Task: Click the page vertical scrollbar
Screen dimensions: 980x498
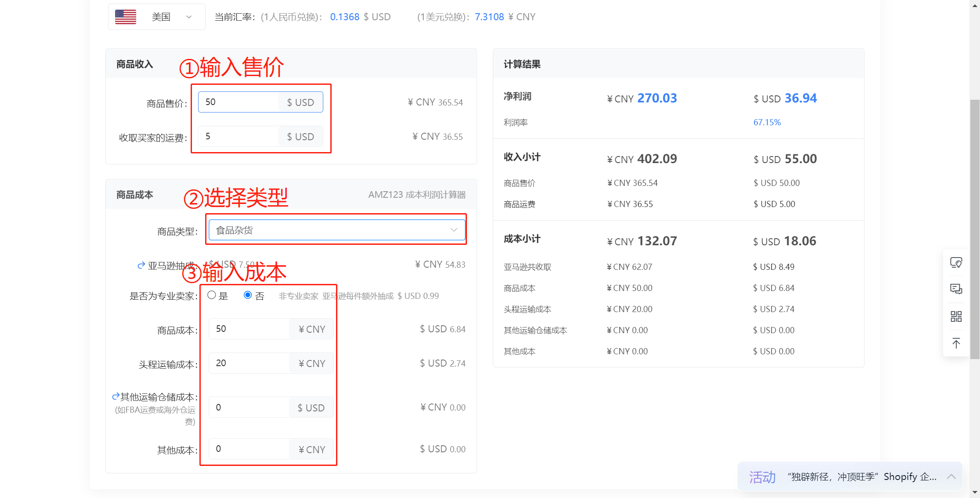Action: 975,229
